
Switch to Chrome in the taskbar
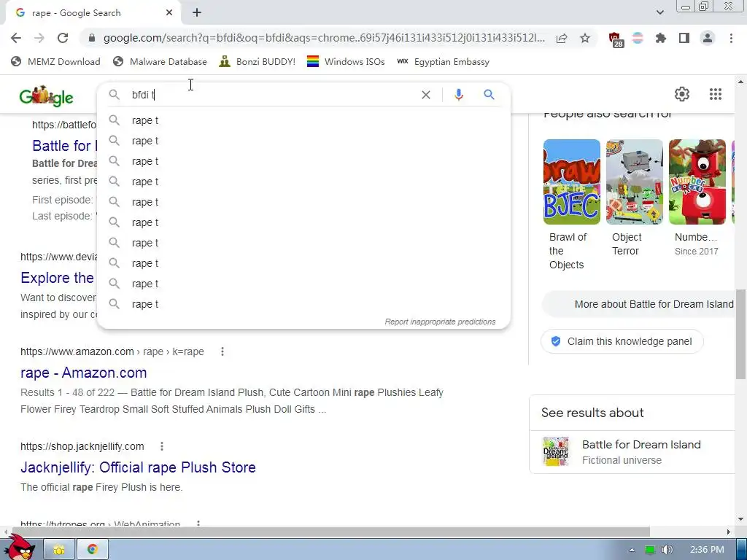[x=93, y=550]
